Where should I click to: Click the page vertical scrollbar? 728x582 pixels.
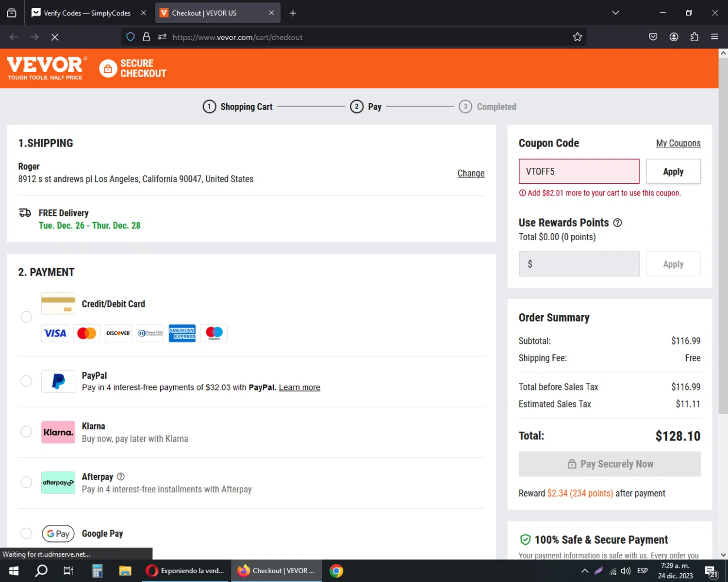(x=723, y=236)
